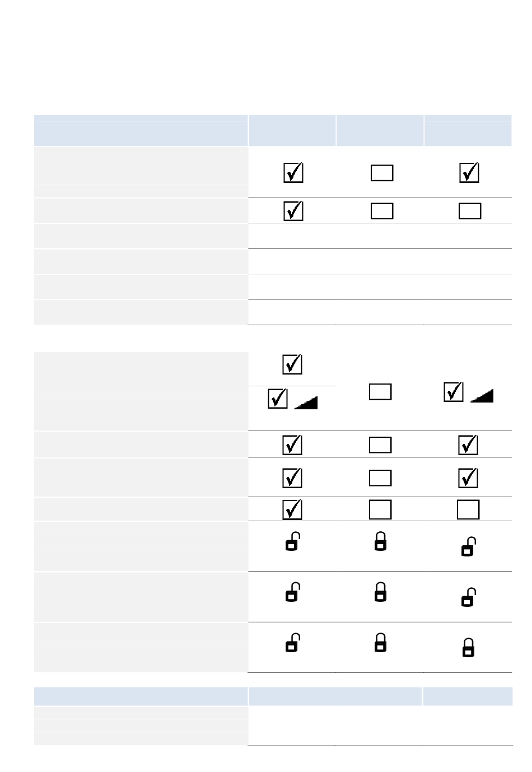Screen dimensions: 532x772
Task: Click the open padlock in the bottom lock row
Action: point(292,643)
